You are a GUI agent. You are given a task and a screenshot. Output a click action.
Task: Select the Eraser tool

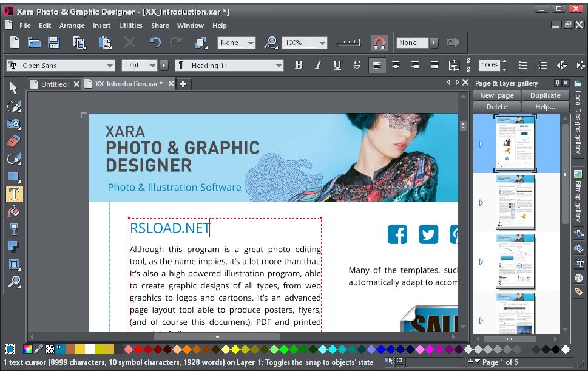tap(13, 141)
